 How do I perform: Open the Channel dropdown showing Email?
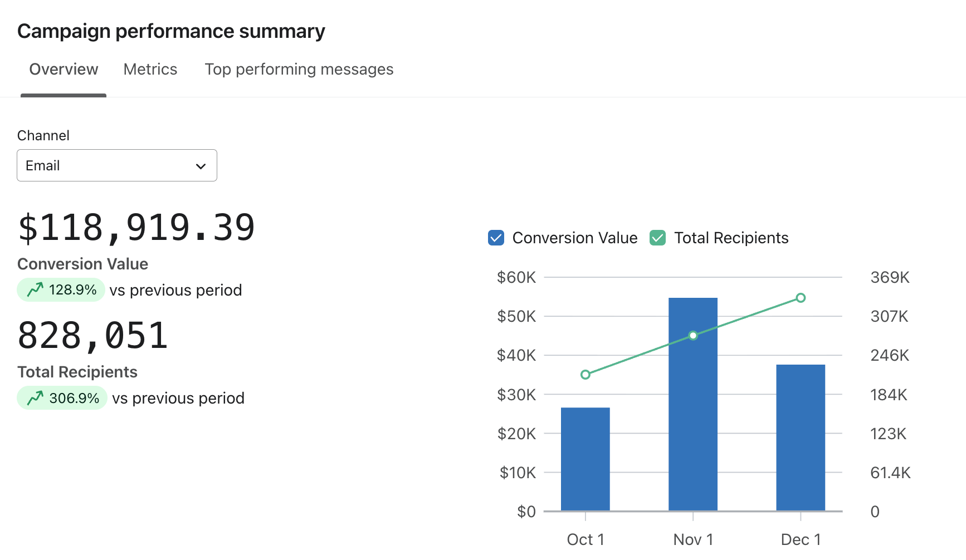click(116, 165)
